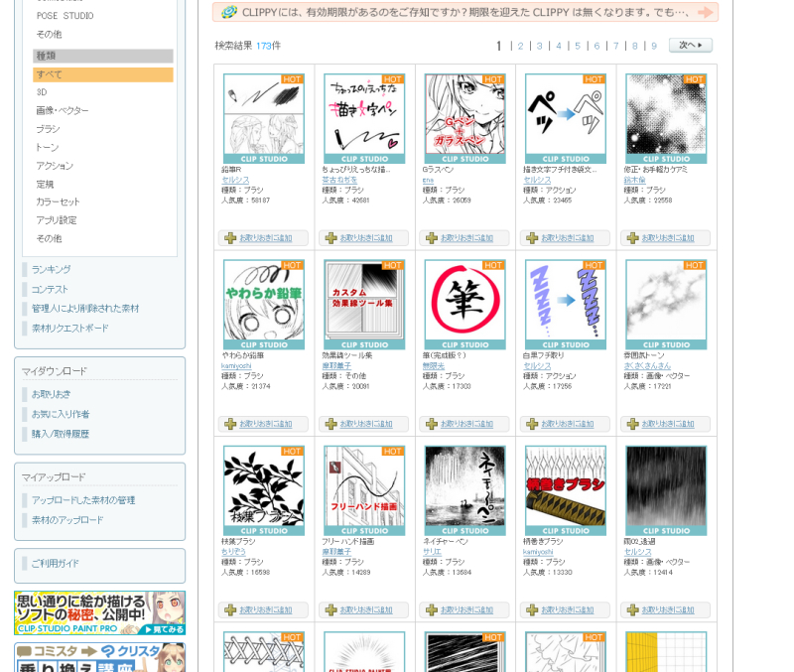
Task: Click the plus icon under Gラスペン material
Action: 432,238
